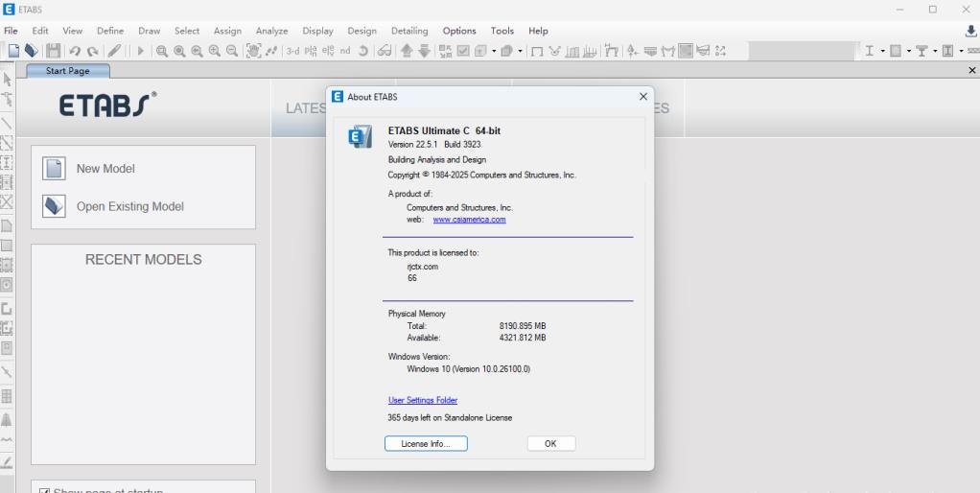The image size is (980, 493).
Task: Select the 3-d view toolbar button
Action: 292,51
